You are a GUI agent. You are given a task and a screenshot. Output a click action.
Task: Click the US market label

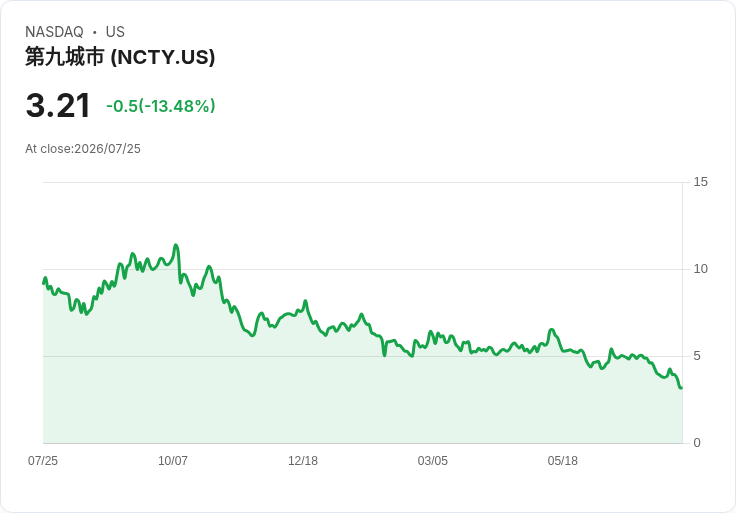(x=115, y=32)
